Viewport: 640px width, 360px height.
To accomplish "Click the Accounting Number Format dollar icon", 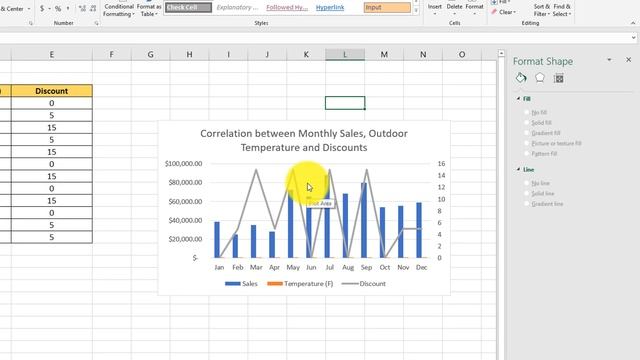I will click(x=42, y=8).
